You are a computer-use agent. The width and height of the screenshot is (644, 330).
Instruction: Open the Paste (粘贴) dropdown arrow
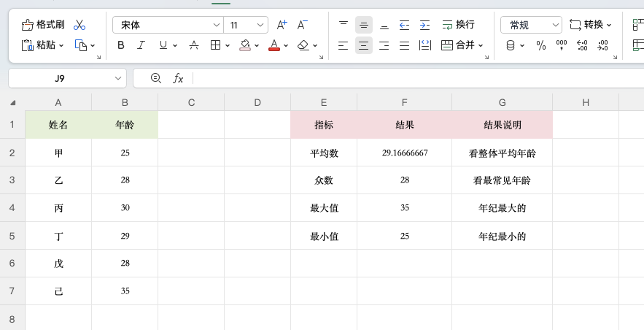(61, 45)
